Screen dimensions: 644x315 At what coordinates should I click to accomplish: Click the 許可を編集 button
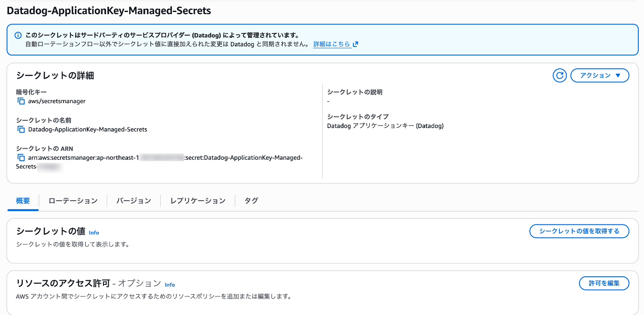click(604, 283)
